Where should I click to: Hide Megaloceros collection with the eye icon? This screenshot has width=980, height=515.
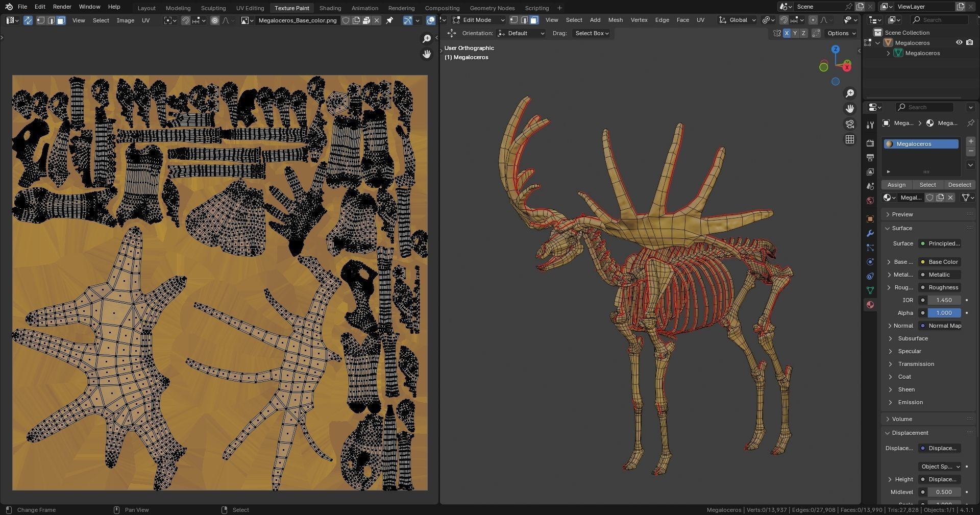point(959,43)
